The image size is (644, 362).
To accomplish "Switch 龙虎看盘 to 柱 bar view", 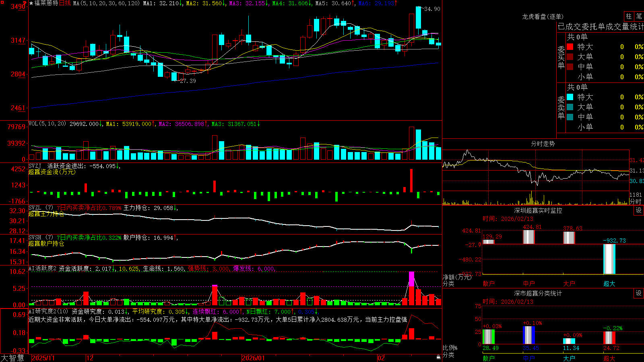I will pyautogui.click(x=629, y=16).
